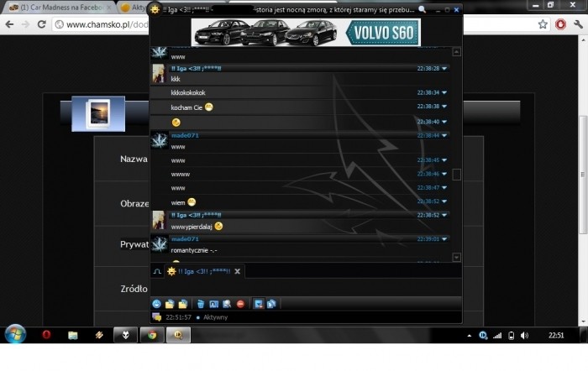
Task: Click the trash icon to clear chat
Action: tap(200, 304)
